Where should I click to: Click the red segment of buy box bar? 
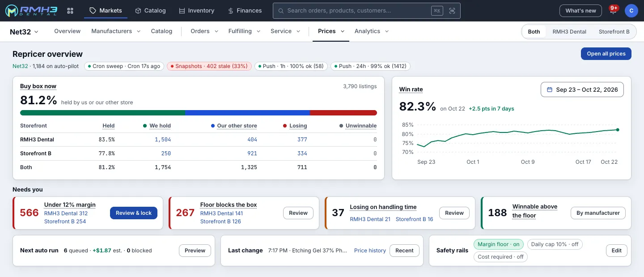point(343,113)
